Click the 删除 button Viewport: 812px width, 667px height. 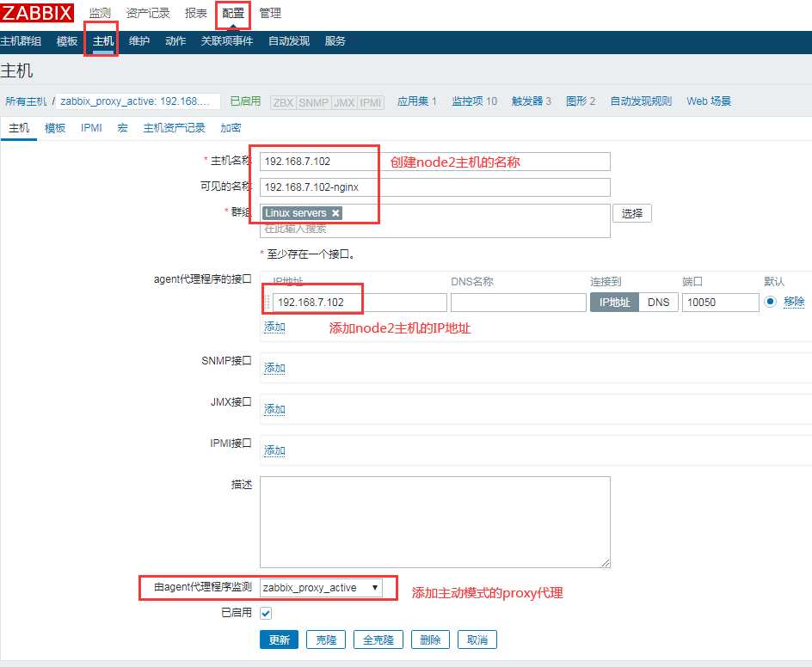click(430, 639)
